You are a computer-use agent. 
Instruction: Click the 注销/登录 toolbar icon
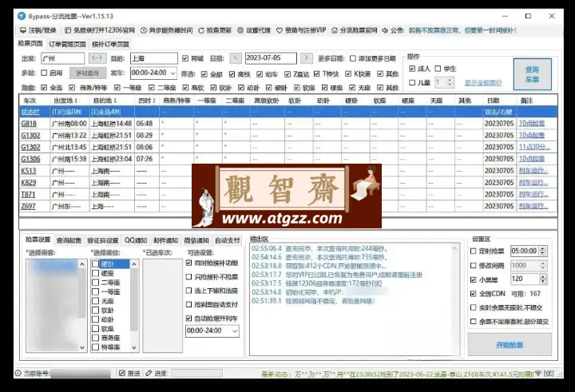(x=23, y=30)
